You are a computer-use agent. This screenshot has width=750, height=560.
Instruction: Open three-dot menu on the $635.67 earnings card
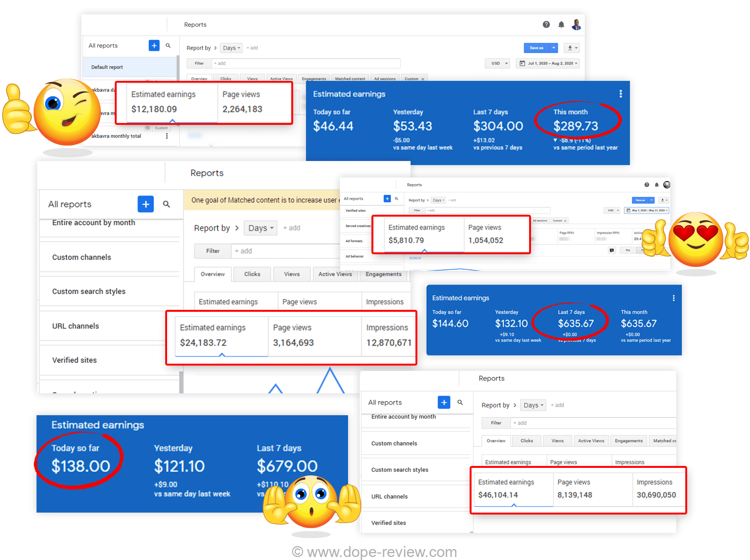[x=673, y=298]
